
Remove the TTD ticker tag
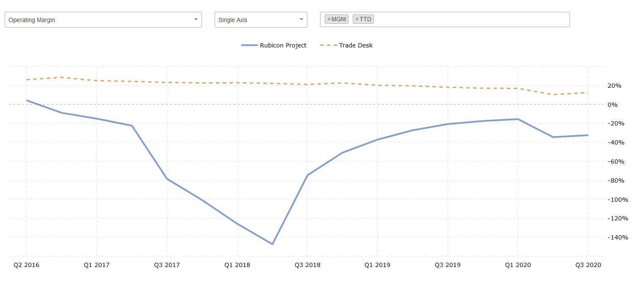(x=357, y=19)
